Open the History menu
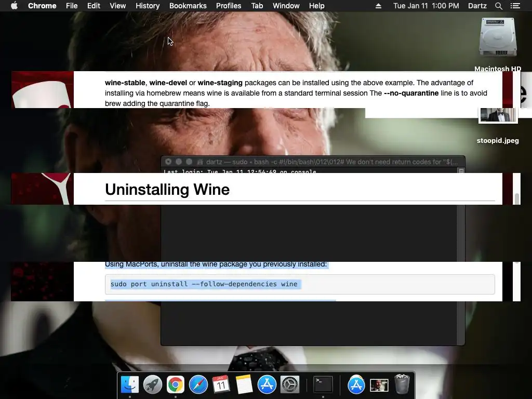The height and width of the screenshot is (399, 532). [148, 6]
